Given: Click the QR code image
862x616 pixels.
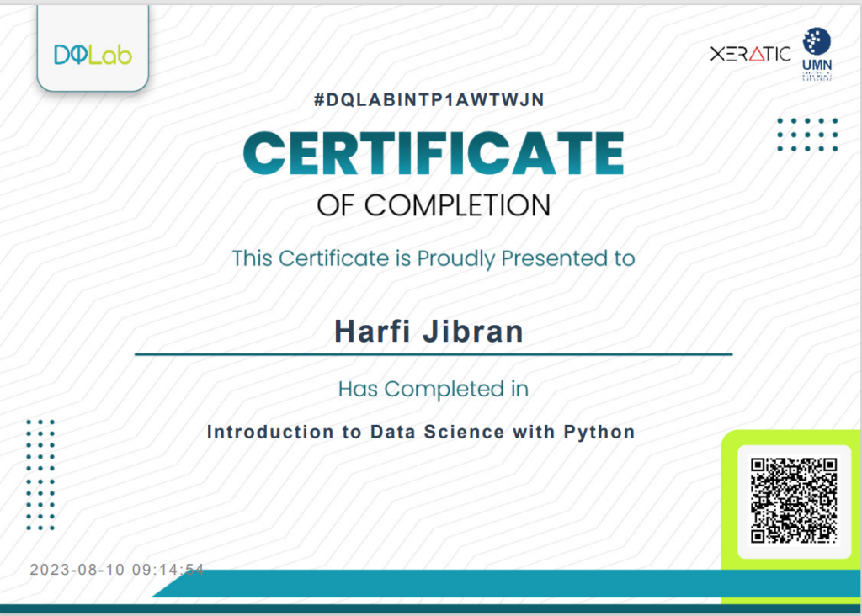Looking at the screenshot, I should [x=793, y=501].
